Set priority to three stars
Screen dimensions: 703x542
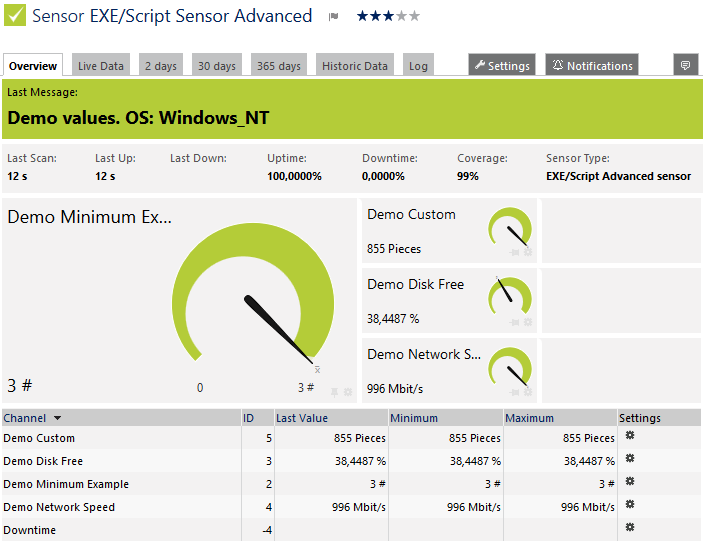click(x=388, y=16)
